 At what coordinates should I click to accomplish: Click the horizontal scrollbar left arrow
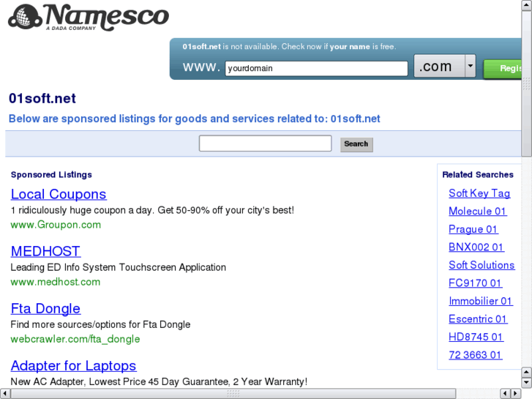click(x=5, y=394)
